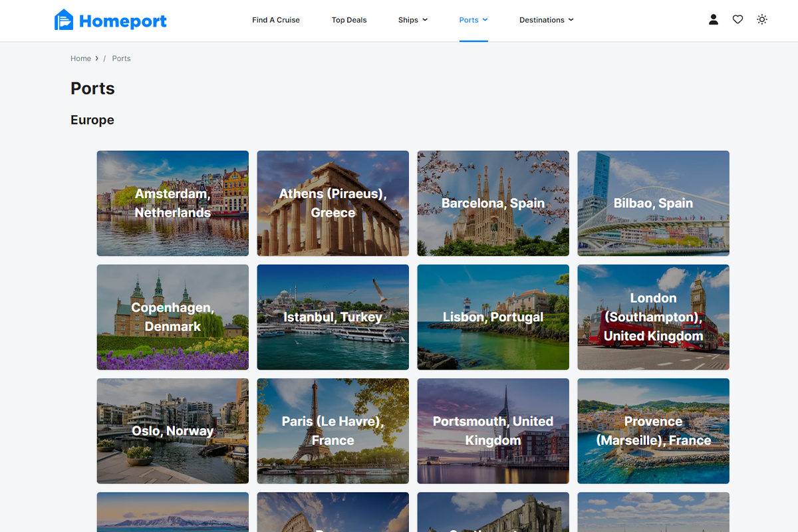Click the Europe section heading
Image resolution: width=798 pixels, height=532 pixels.
[x=92, y=120]
